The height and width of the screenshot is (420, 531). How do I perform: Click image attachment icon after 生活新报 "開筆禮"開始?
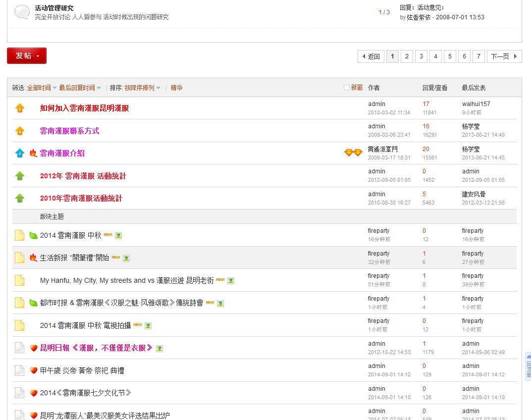[x=126, y=259]
